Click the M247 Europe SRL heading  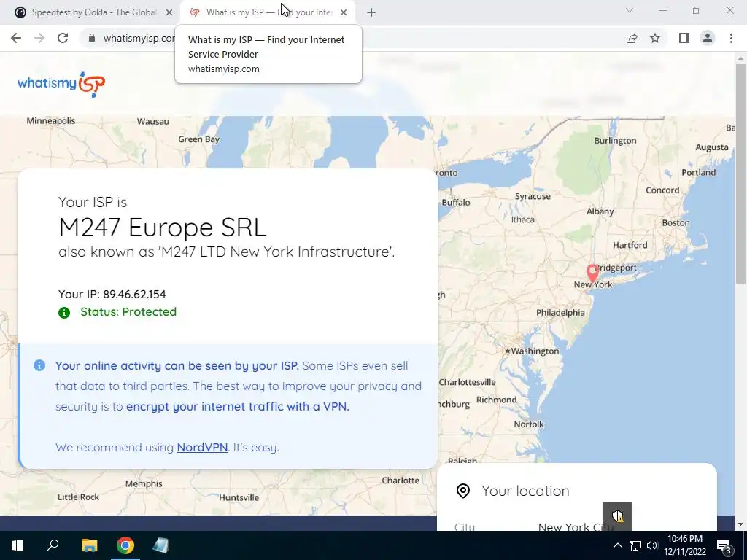click(x=163, y=227)
